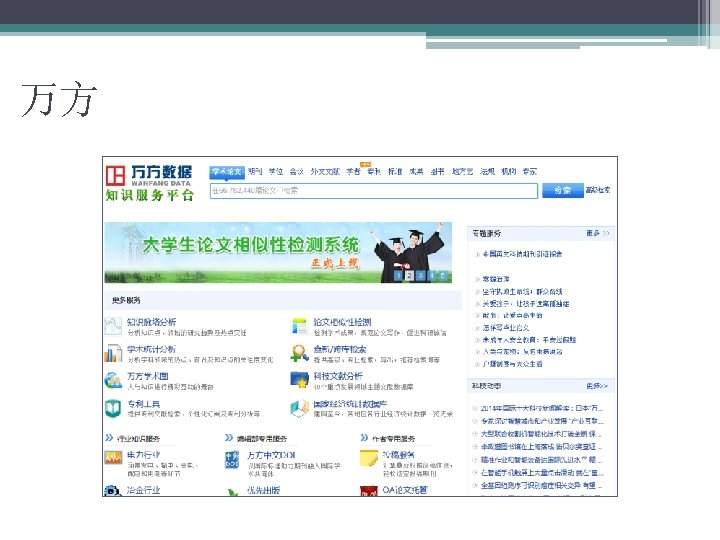This screenshot has width=720, height=540.
Task: Open the 怎样写毕业论文 topic link
Action: pyautogui.click(x=506, y=327)
